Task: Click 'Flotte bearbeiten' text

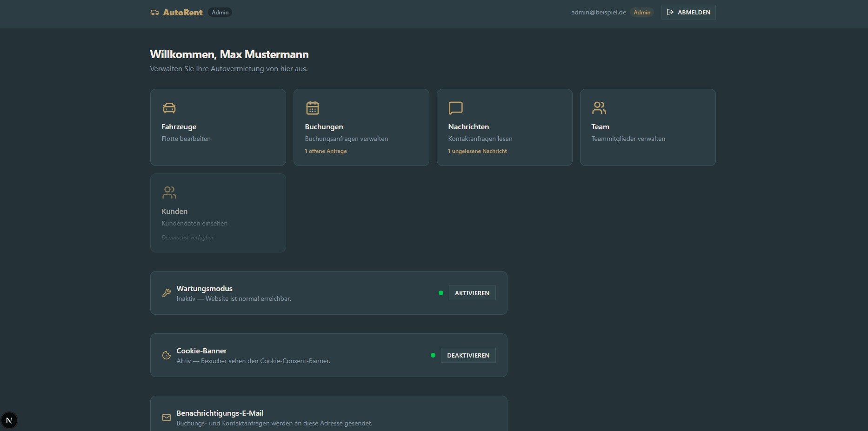Action: click(186, 139)
